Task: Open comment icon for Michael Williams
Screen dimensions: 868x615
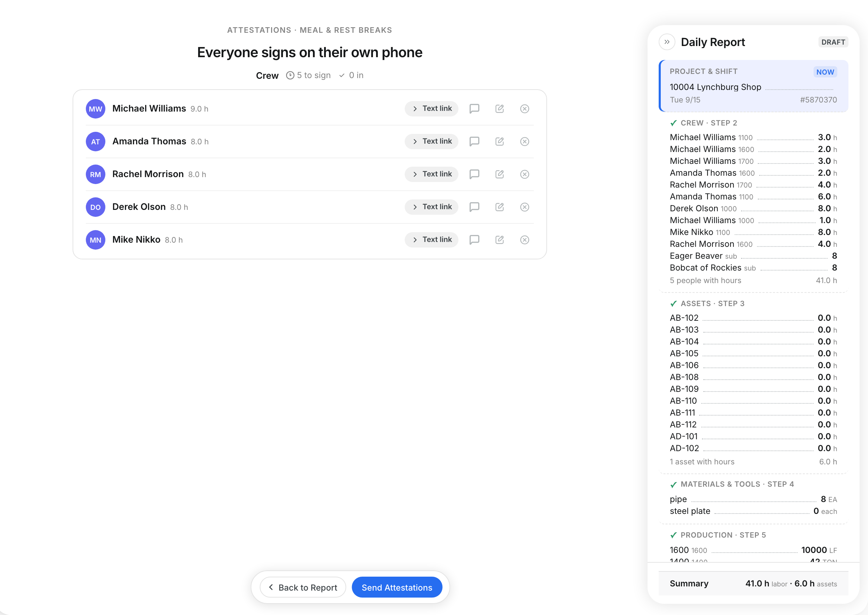Action: (474, 109)
